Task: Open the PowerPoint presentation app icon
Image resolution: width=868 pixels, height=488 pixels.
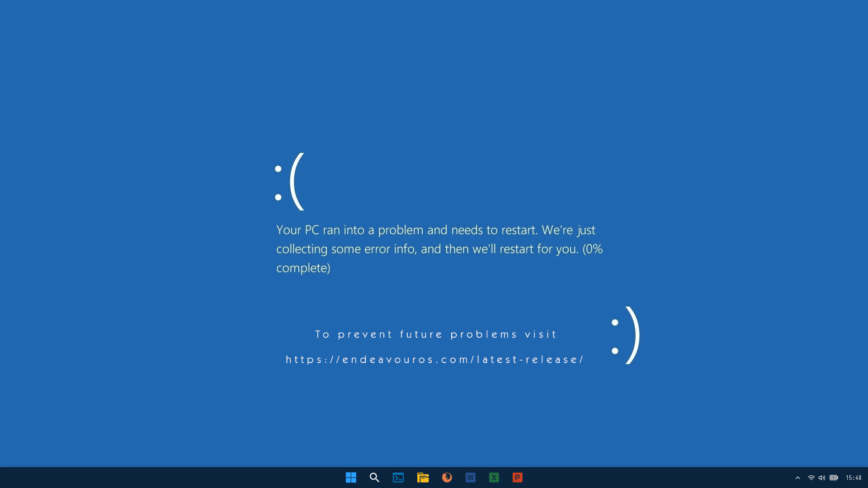Action: tap(518, 478)
